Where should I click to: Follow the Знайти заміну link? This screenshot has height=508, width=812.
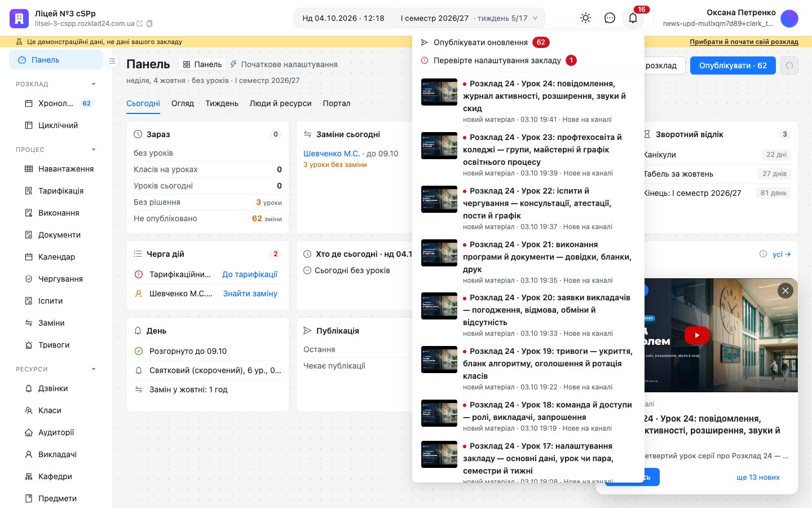pos(250,294)
